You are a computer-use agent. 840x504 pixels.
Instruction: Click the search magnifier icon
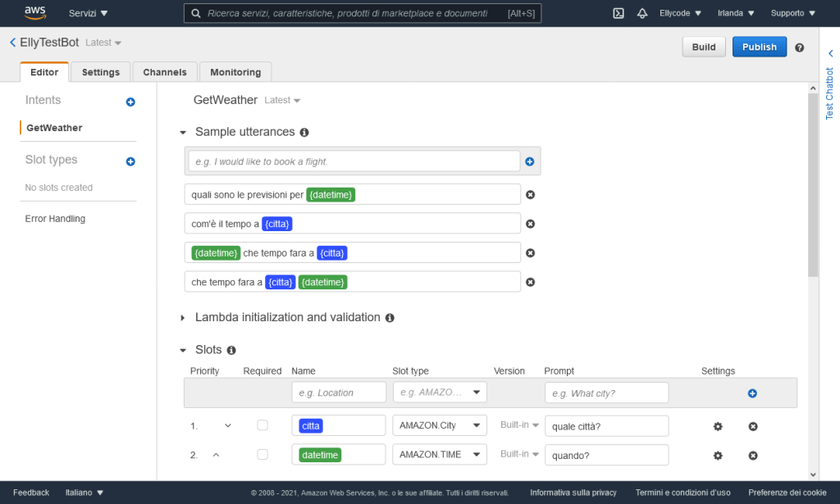coord(196,13)
